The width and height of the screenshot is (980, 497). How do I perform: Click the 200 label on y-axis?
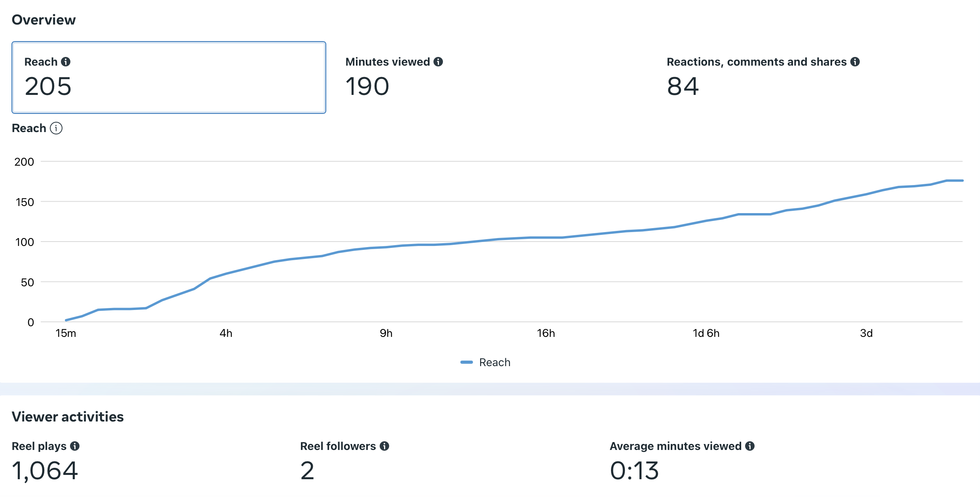pyautogui.click(x=24, y=162)
